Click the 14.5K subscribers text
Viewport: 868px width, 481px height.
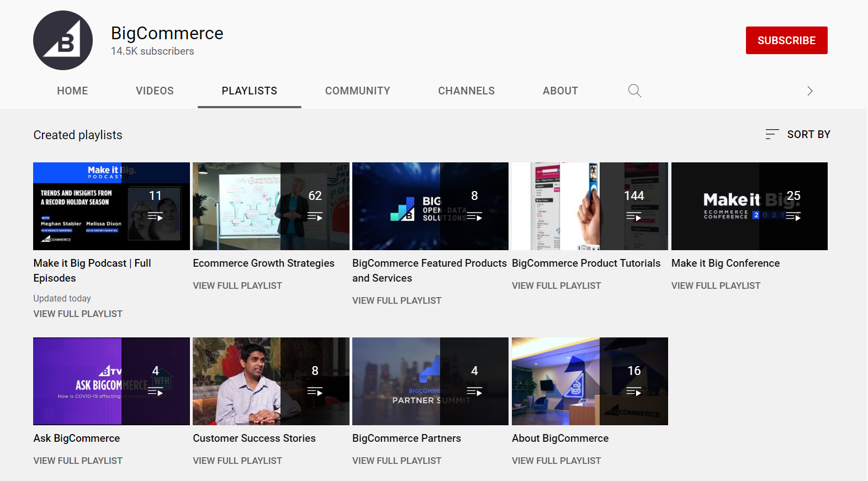[x=152, y=51]
